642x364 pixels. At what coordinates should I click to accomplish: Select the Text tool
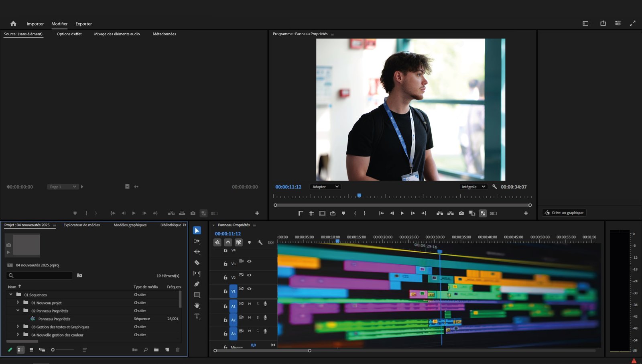pos(197,316)
